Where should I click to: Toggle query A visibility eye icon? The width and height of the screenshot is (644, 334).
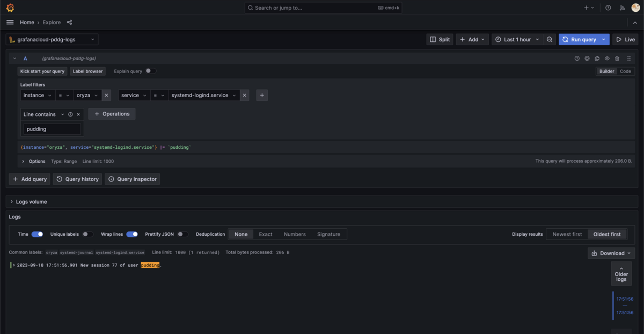(x=607, y=59)
